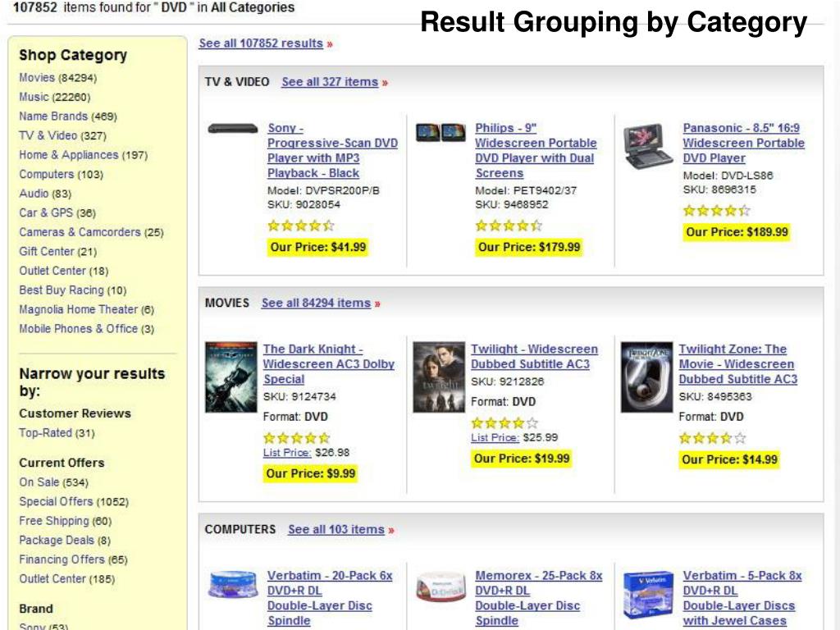Click star rating of Twilight Zone movie
840x630 pixels.
tap(712, 438)
